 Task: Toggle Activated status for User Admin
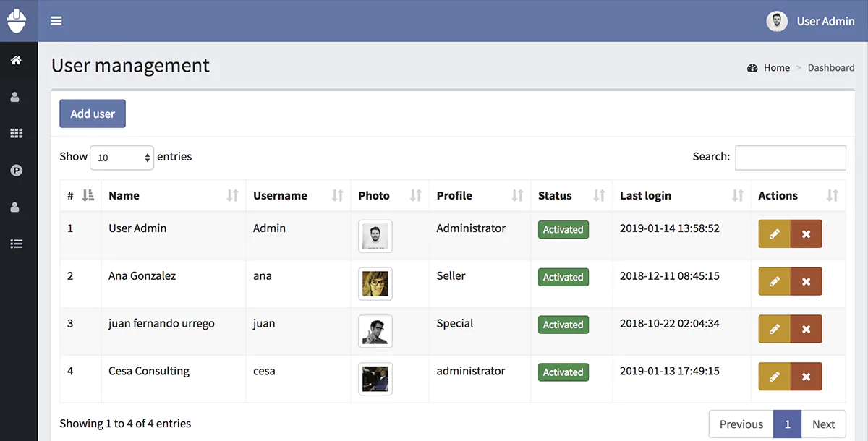[x=563, y=230]
